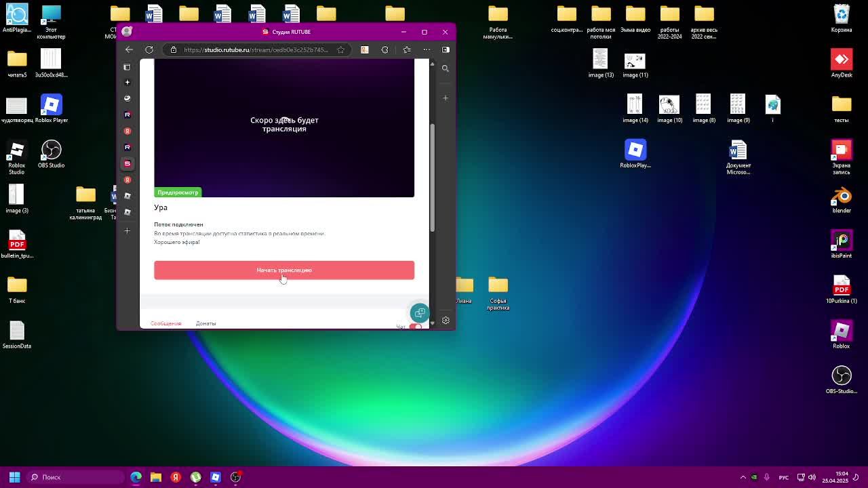Select the 'Документ Microsoft' Word file
The width and height of the screenshot is (868, 488).
[x=738, y=157]
